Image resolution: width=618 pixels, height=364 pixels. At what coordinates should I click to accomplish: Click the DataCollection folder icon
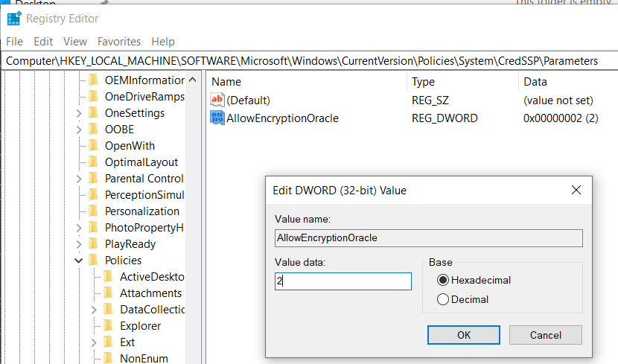tap(109, 310)
